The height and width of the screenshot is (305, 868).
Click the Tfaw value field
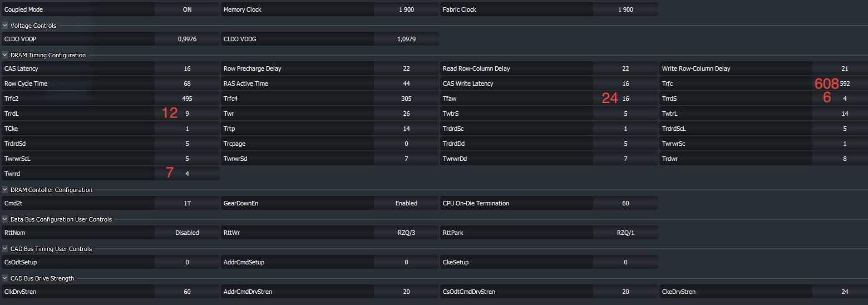coord(625,99)
